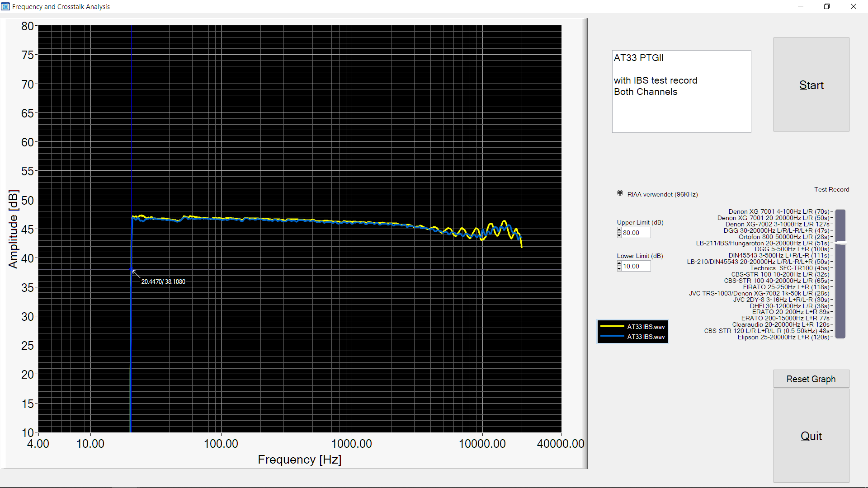The image size is (868, 488).
Task: Click the application icon in the title bar
Action: click(5, 6)
